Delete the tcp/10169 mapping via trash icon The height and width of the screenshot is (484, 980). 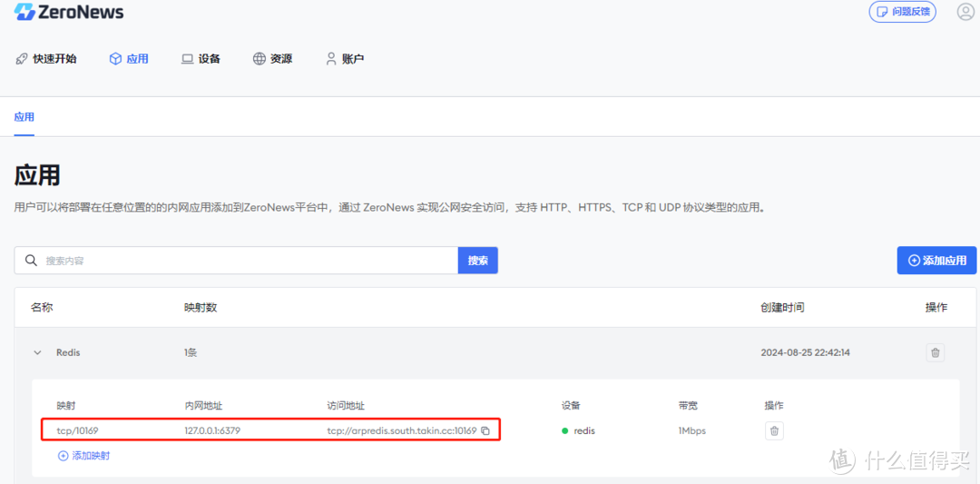(774, 430)
